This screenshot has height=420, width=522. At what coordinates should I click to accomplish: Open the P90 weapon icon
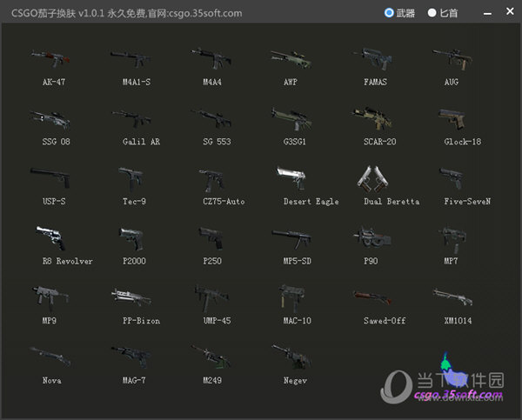coord(372,237)
